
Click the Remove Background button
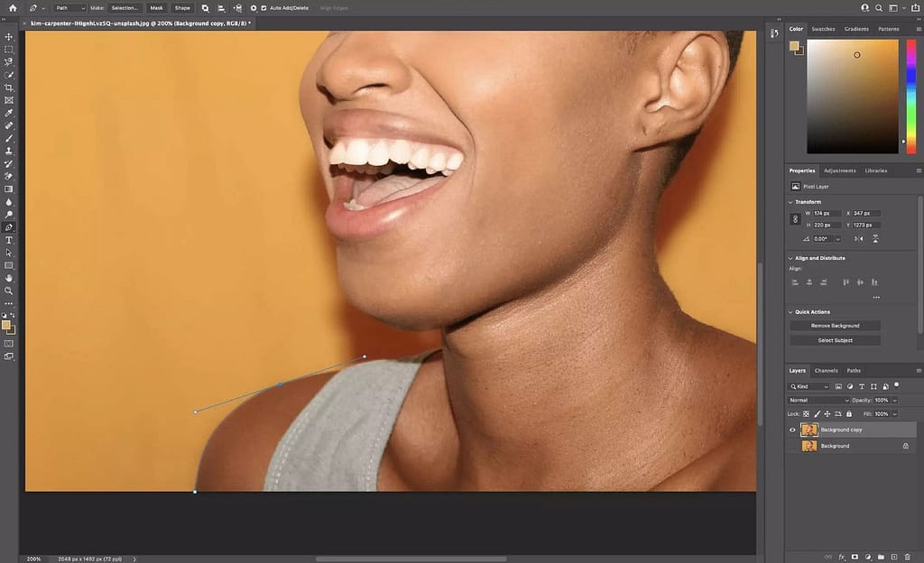[836, 326]
